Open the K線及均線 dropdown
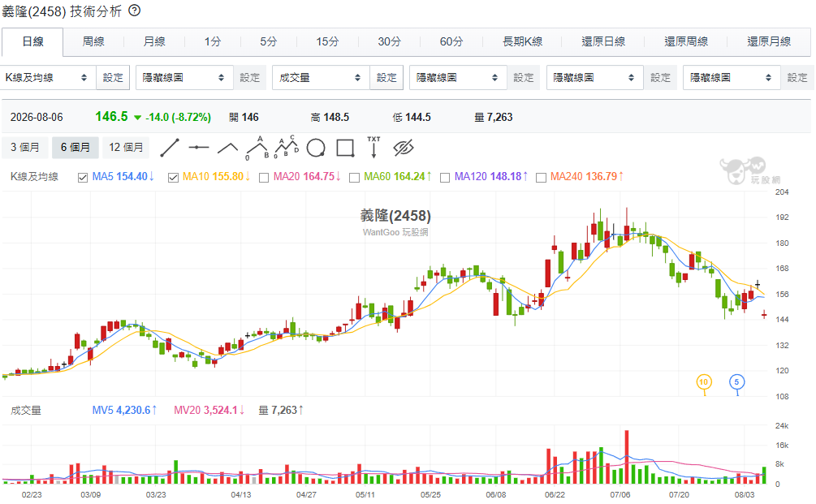Image resolution: width=816 pixels, height=504 pixels. [x=48, y=77]
